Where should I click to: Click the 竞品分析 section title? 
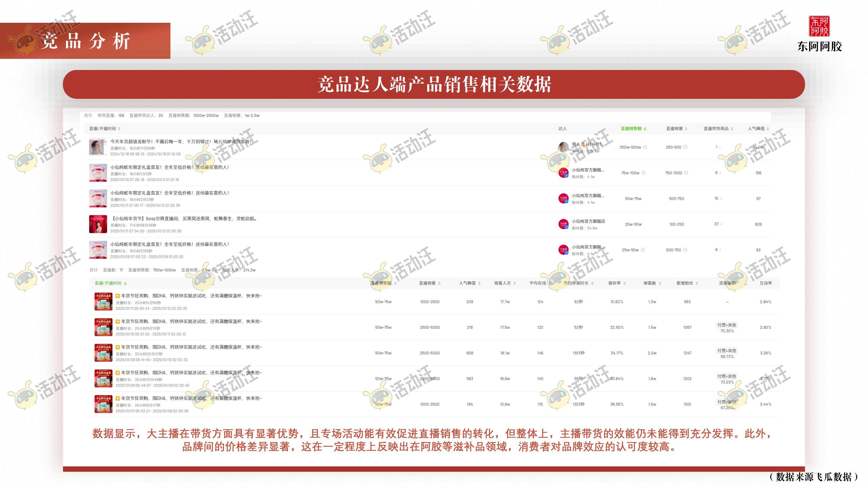click(x=85, y=41)
